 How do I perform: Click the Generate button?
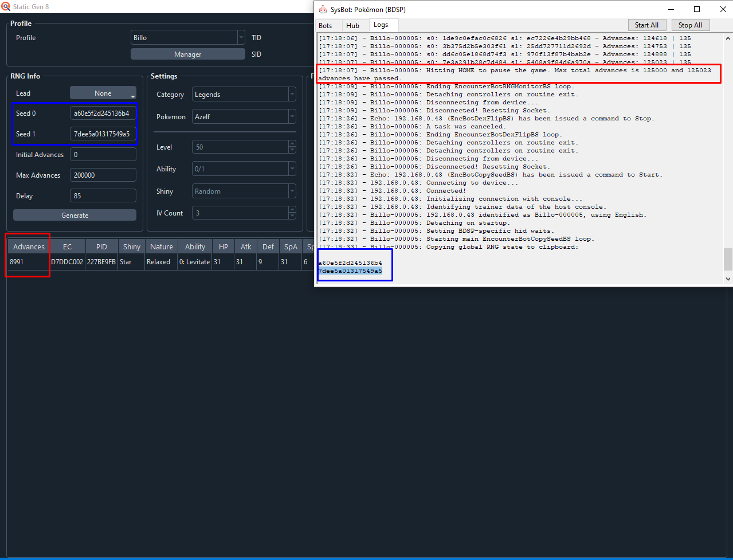[75, 216]
